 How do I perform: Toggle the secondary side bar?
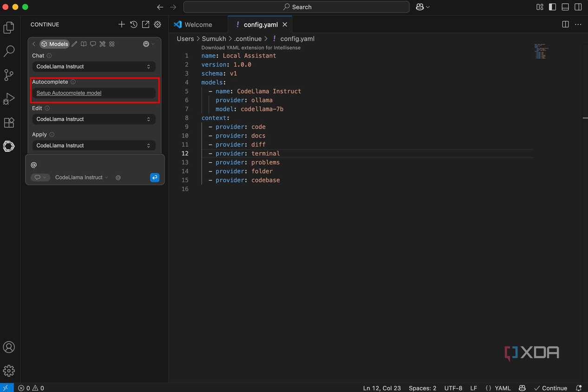click(x=578, y=7)
